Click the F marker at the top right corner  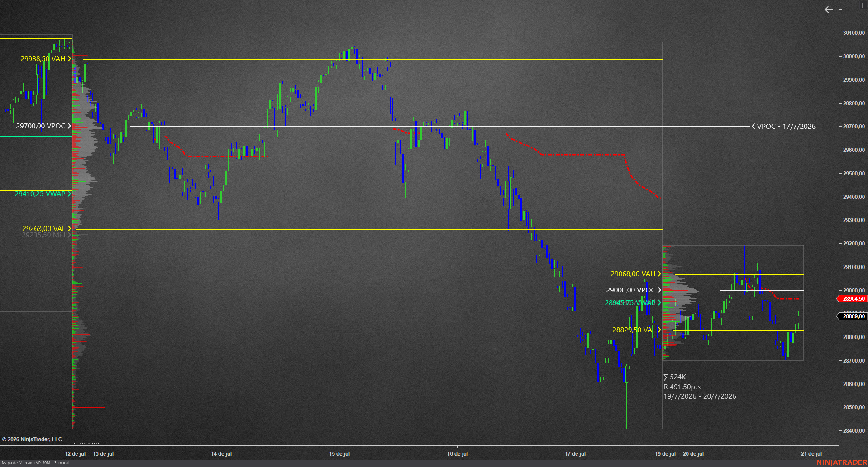point(863,5)
